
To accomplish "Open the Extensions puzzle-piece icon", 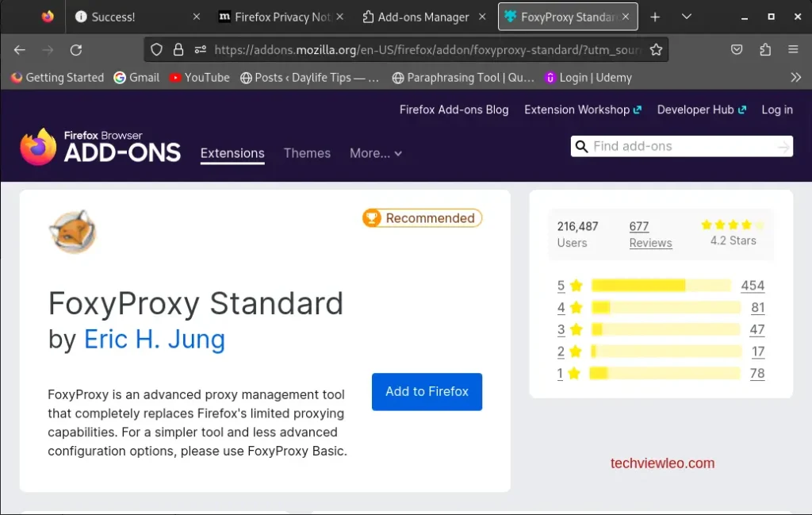I will coord(765,50).
